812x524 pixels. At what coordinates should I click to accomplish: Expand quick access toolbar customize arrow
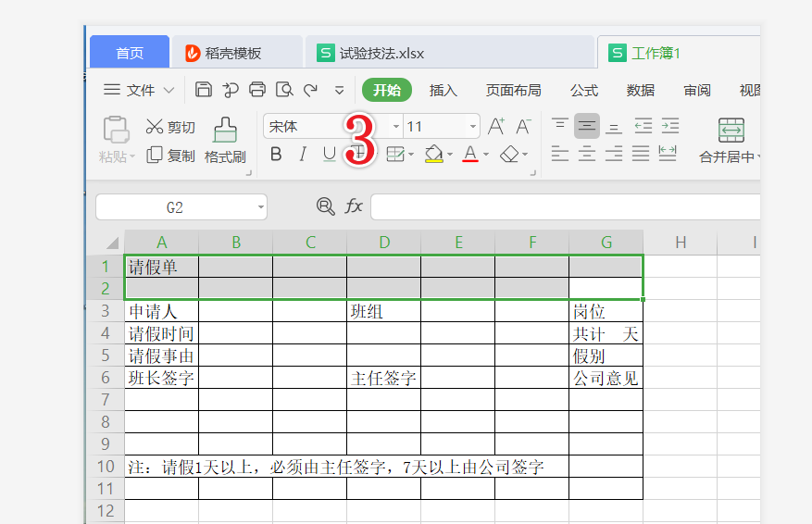click(x=339, y=91)
